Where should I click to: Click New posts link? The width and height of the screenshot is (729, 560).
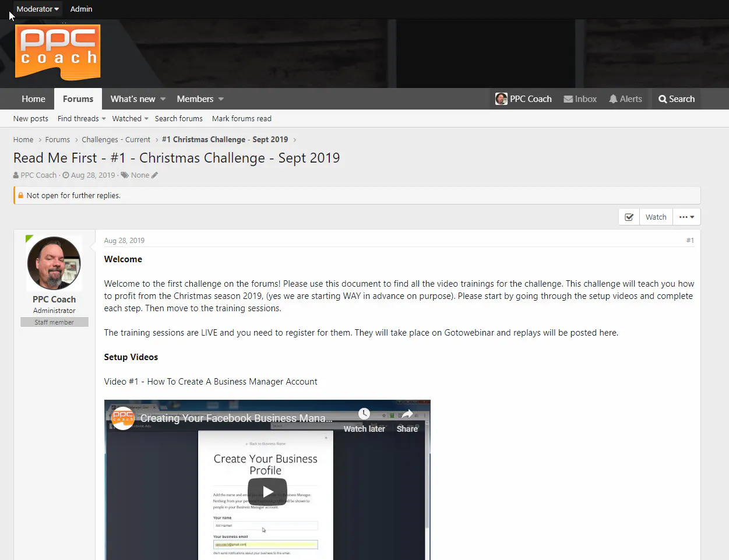(31, 119)
